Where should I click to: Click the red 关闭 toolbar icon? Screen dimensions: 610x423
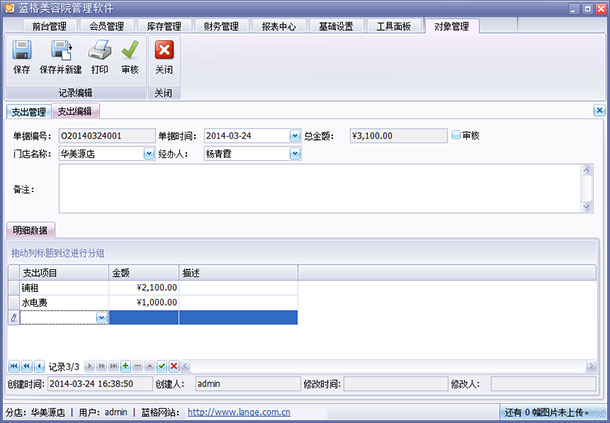164,50
